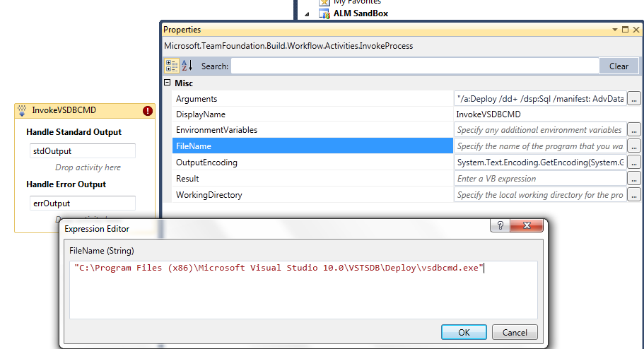Click the Handle Error Output label
The image size is (644, 349).
point(66,184)
